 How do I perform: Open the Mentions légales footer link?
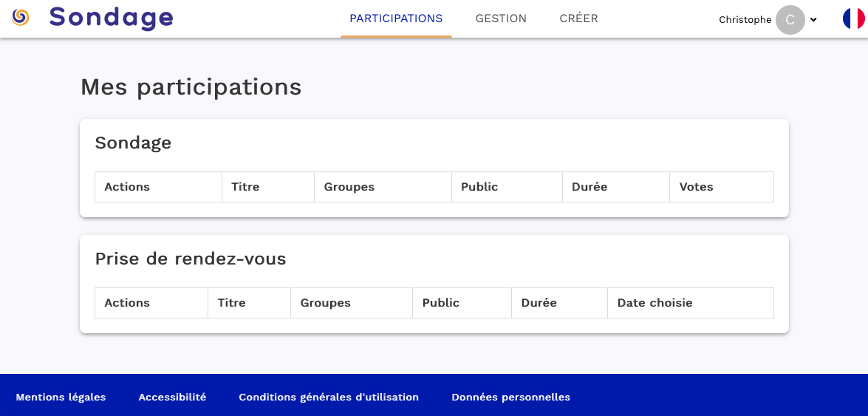coord(61,398)
